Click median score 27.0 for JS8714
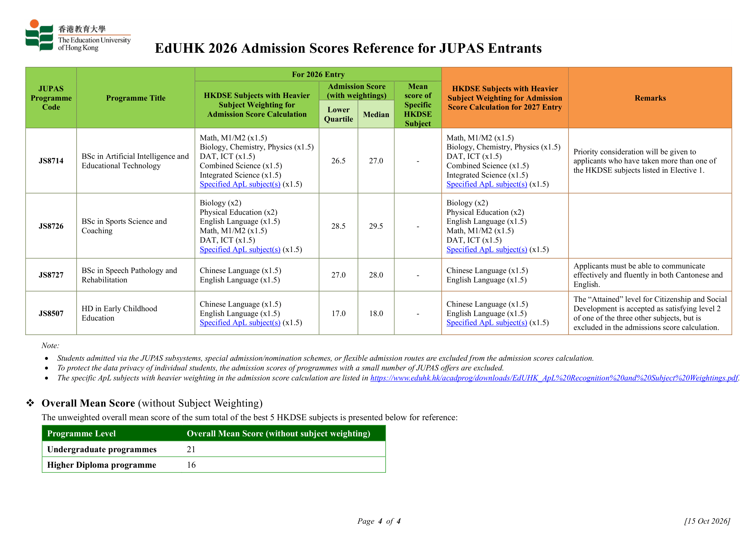Viewport: 756px width, 535px height. pyautogui.click(x=376, y=161)
